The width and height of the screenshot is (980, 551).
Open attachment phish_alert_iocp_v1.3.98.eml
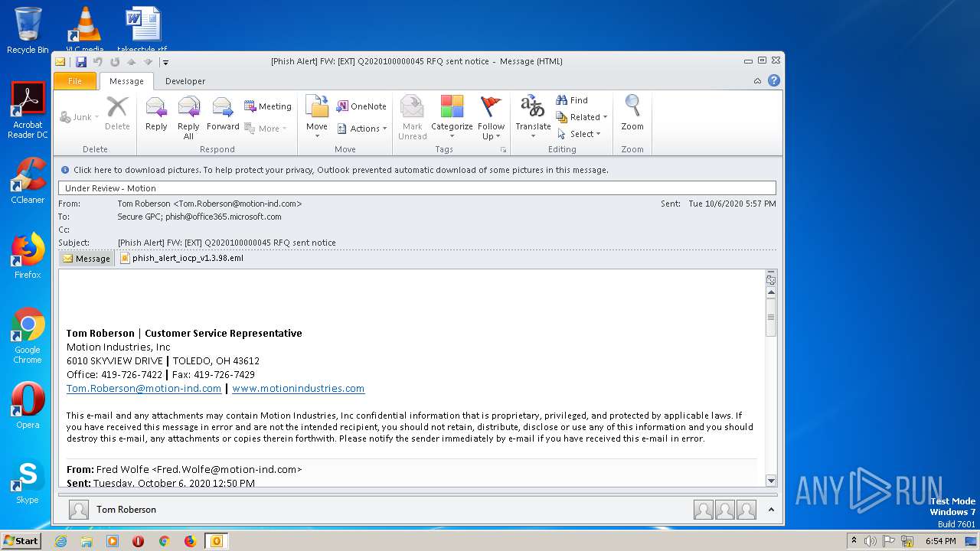coord(181,259)
